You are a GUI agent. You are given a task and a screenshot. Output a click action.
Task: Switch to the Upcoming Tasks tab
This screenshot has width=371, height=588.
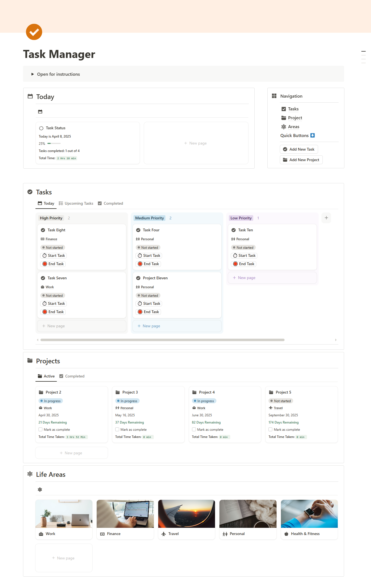pos(76,203)
